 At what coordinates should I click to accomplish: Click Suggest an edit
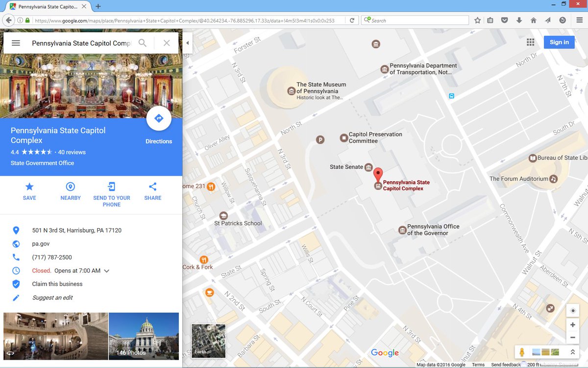(52, 297)
